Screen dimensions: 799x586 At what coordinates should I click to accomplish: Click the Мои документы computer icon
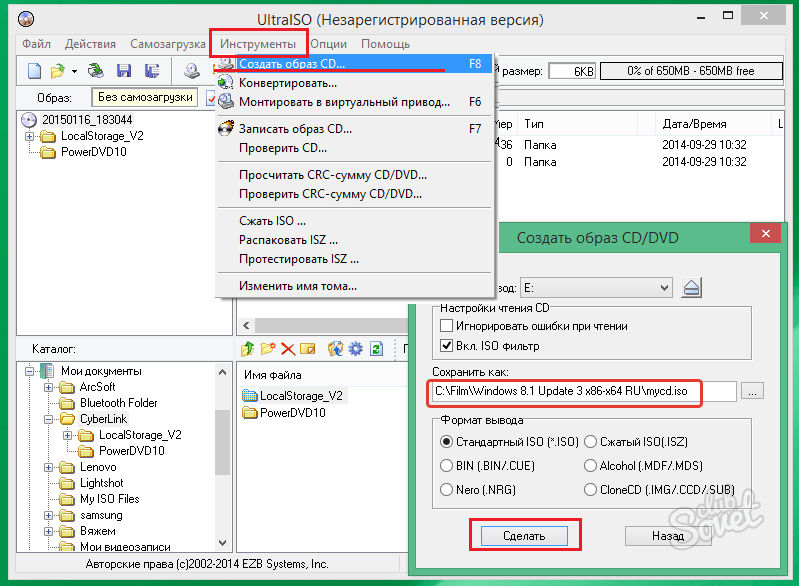click(x=47, y=370)
